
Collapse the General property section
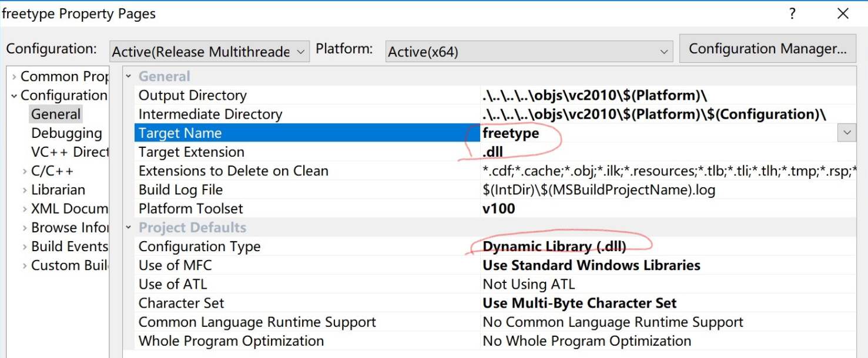129,77
